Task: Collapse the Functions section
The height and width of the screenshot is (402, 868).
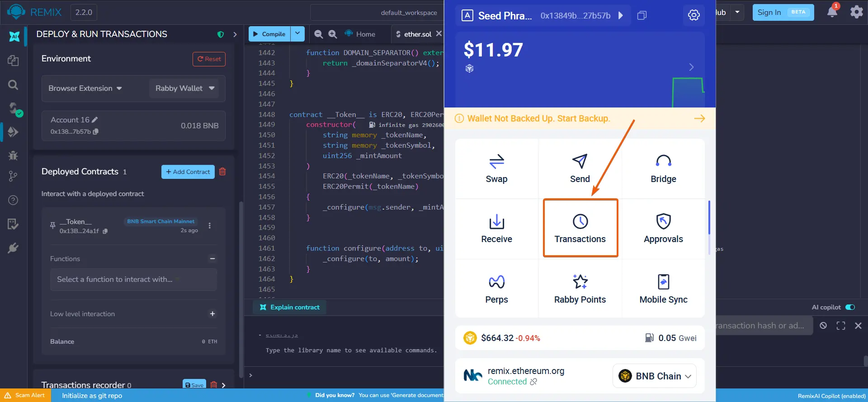Action: [x=212, y=259]
